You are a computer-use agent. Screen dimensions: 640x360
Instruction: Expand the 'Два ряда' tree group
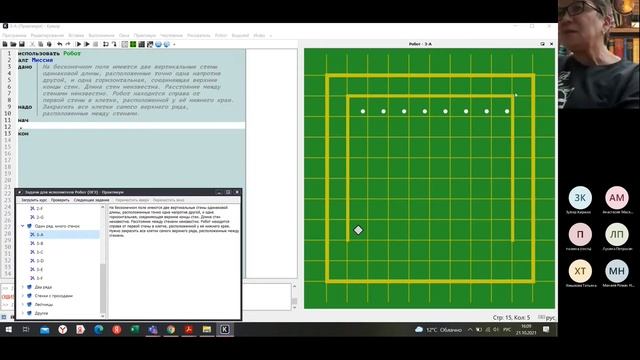tap(22, 287)
